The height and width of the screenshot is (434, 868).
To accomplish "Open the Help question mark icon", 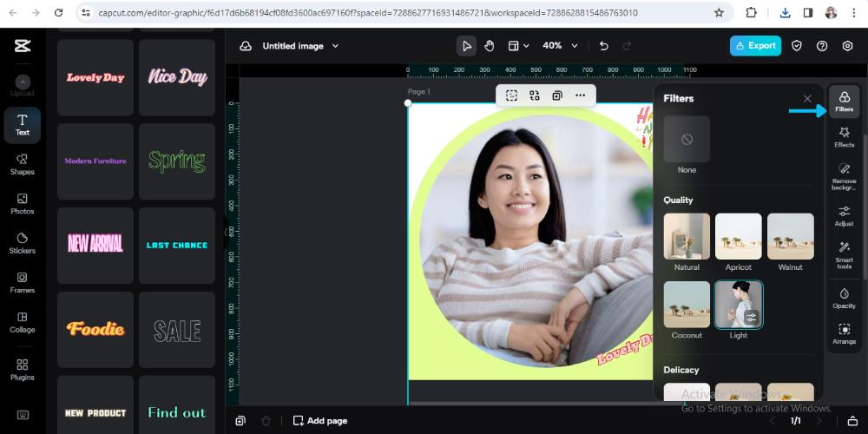I will [x=822, y=46].
